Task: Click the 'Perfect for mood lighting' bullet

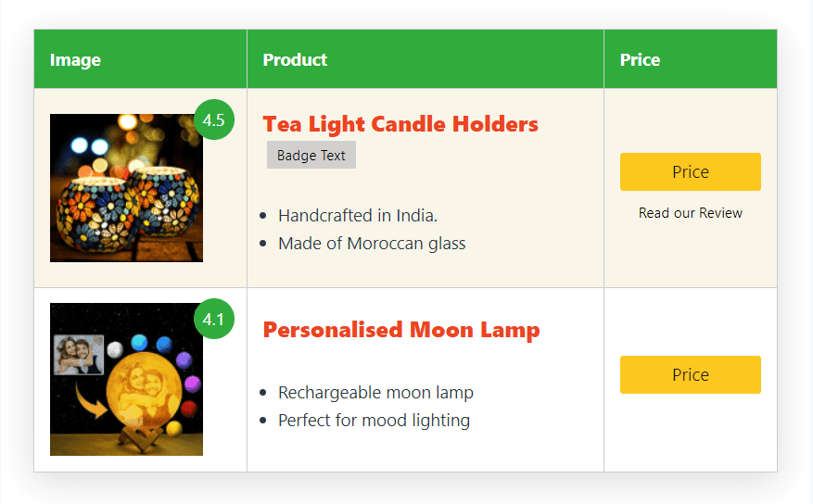Action: tap(374, 421)
